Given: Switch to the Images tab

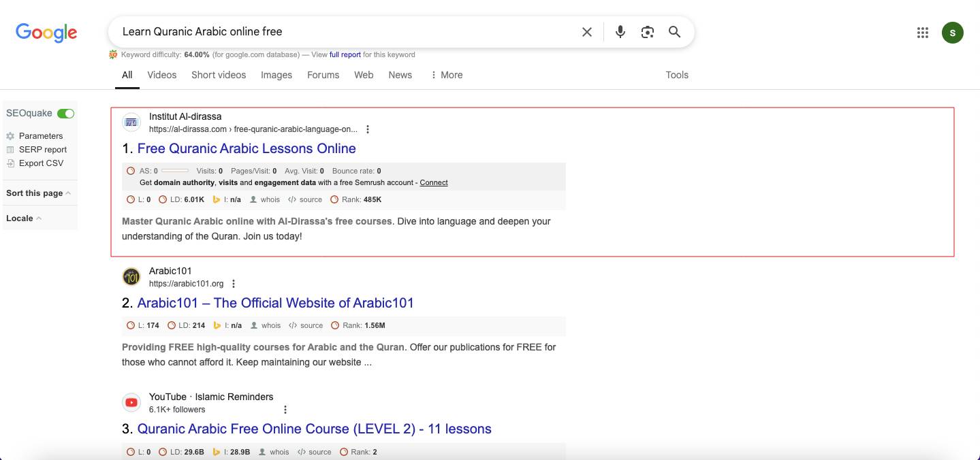Looking at the screenshot, I should 276,75.
